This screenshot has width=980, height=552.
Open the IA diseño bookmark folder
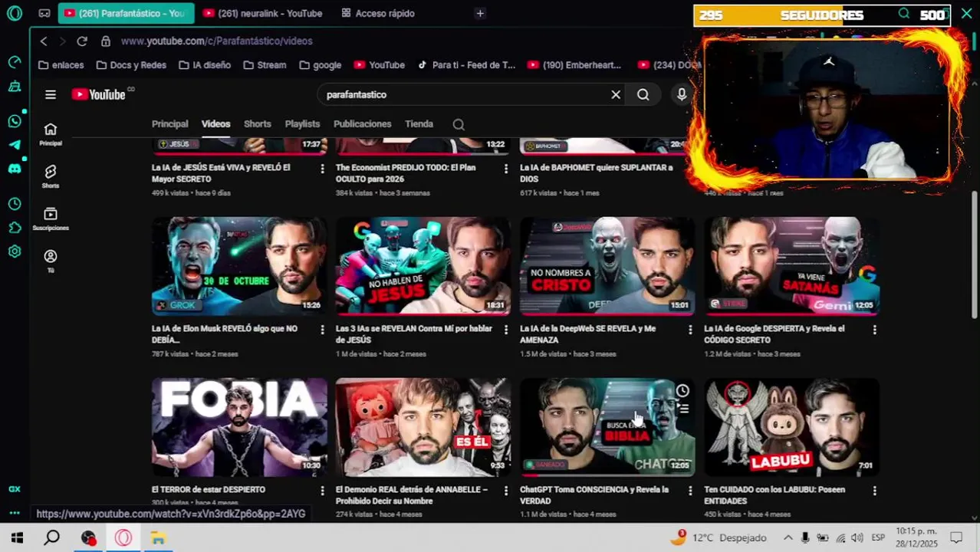(205, 65)
